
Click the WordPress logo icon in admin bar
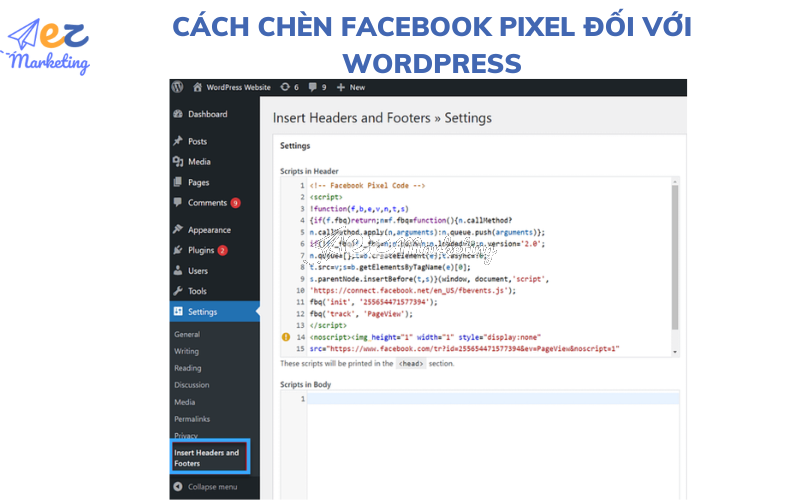(177, 87)
